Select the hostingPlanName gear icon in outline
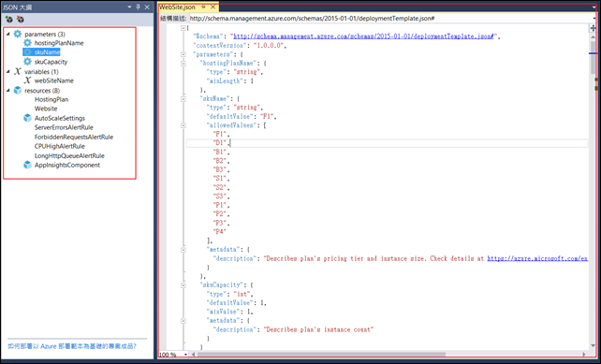The height and width of the screenshot is (364, 601). point(27,43)
